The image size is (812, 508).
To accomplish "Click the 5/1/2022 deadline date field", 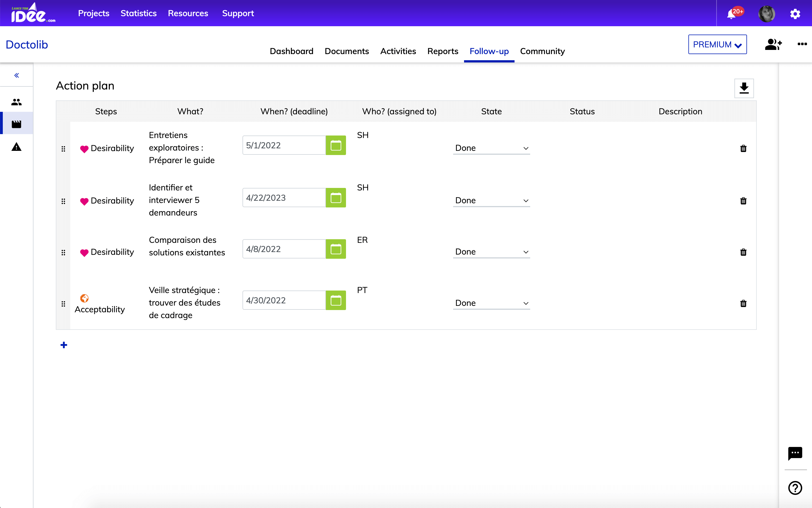I will click(x=284, y=146).
